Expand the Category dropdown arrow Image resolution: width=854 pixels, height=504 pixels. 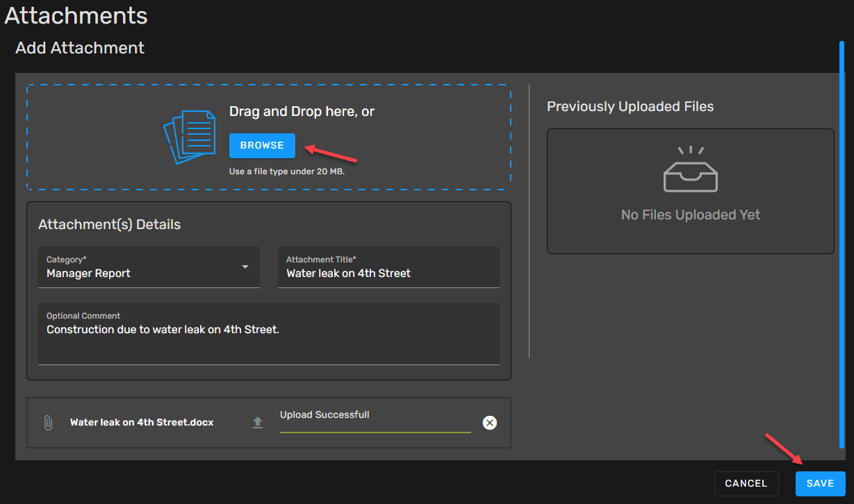245,267
